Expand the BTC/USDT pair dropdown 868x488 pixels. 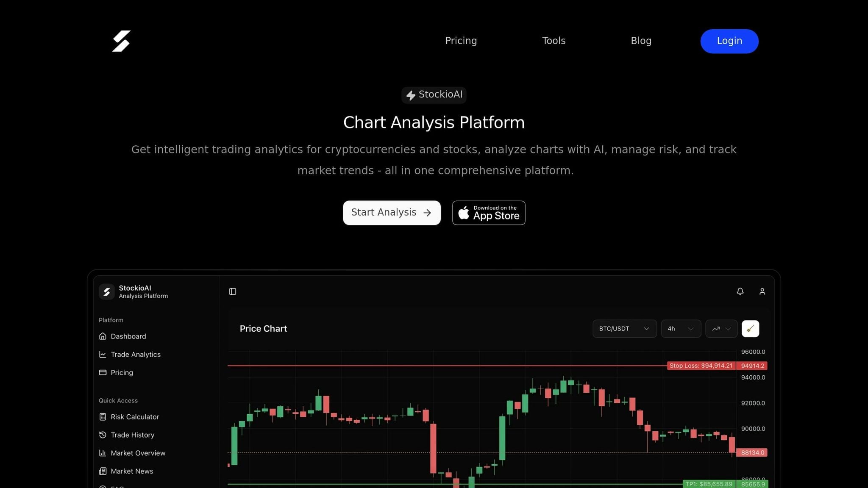coord(624,329)
